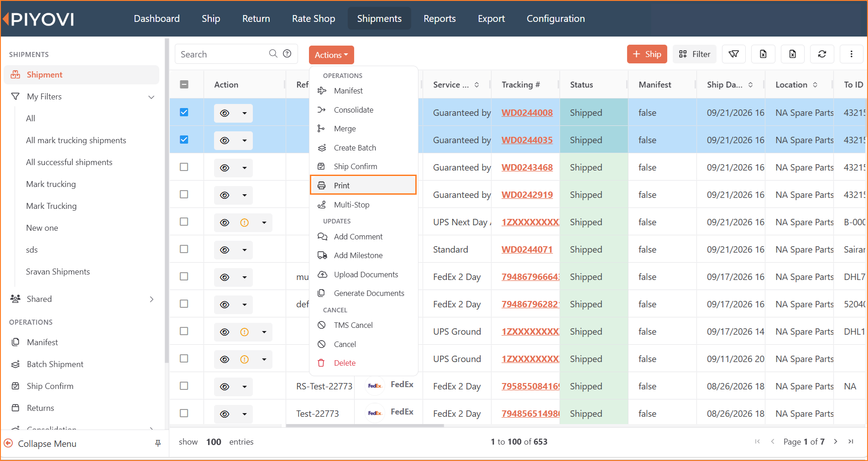This screenshot has width=868, height=461.
Task: Check the Test-22773 row checkbox
Action: tap(184, 413)
